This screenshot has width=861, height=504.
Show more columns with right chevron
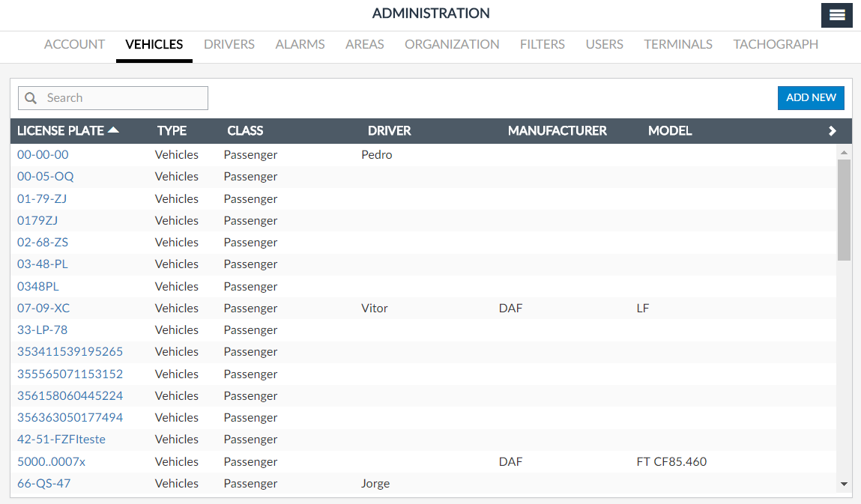pos(832,131)
